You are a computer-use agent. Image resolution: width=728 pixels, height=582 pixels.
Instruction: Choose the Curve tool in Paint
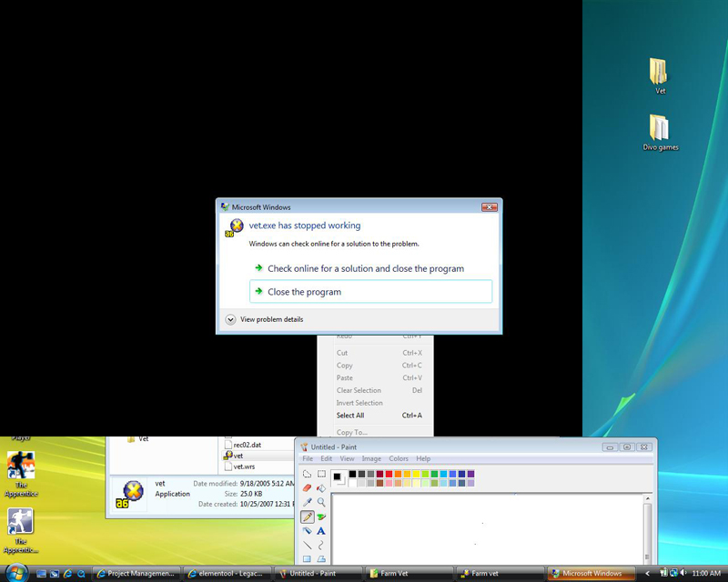(321, 545)
